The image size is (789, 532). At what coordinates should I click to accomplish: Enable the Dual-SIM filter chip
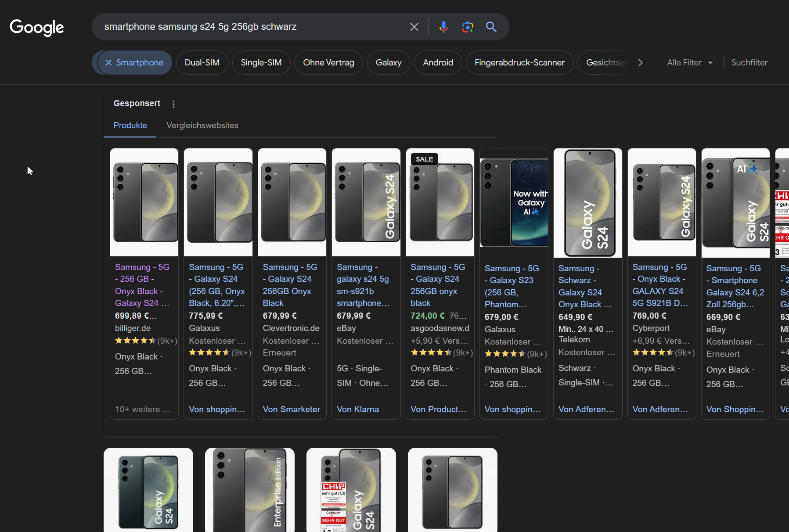point(202,63)
